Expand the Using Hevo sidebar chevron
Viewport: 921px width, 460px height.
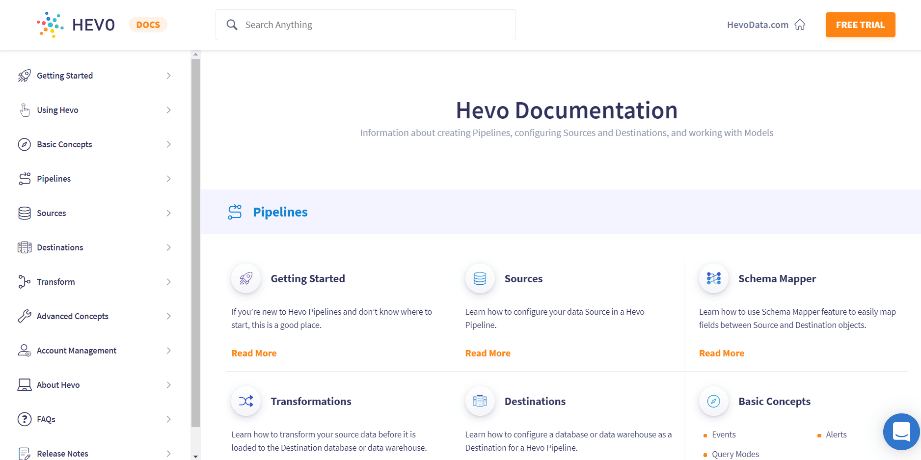169,110
